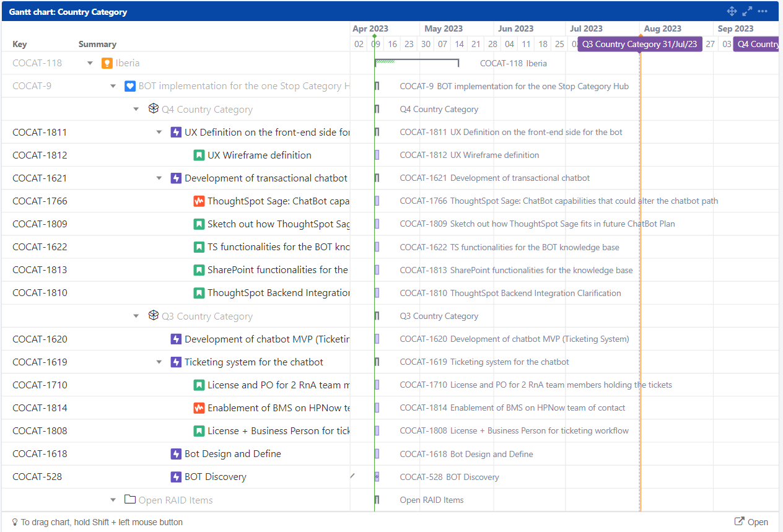
Task: Collapse the Q4 Country Category group
Action: pos(136,110)
